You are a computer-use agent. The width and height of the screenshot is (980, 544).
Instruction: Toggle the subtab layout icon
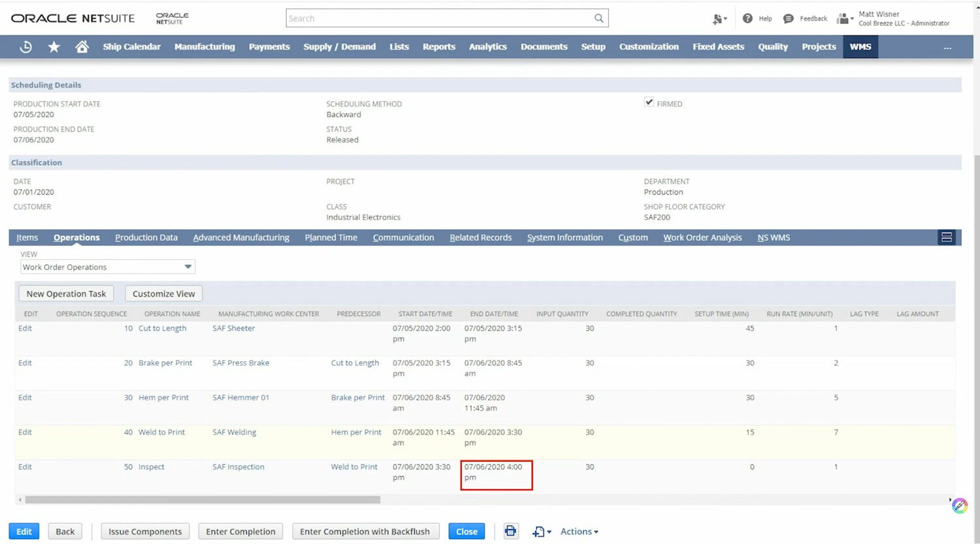pyautogui.click(x=946, y=237)
